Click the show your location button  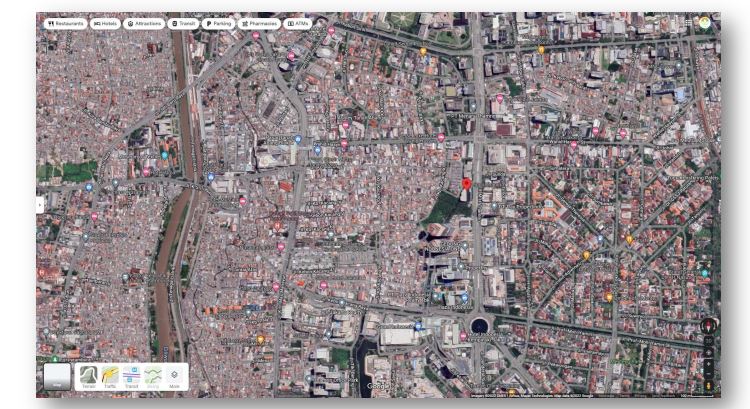708,353
